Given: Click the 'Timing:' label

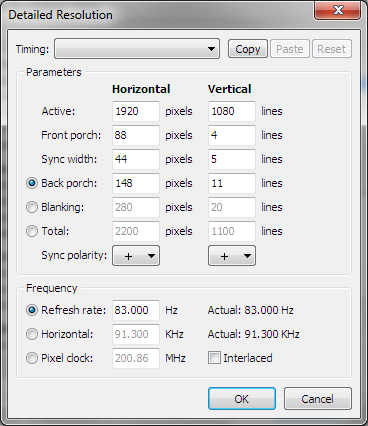Looking at the screenshot, I should [x=32, y=49].
